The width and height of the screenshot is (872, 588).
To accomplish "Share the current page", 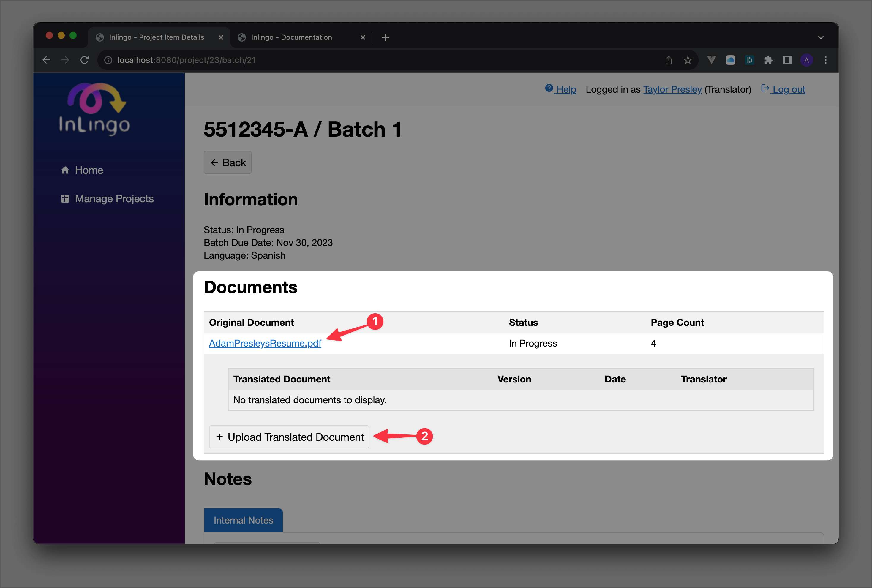I will [x=669, y=60].
